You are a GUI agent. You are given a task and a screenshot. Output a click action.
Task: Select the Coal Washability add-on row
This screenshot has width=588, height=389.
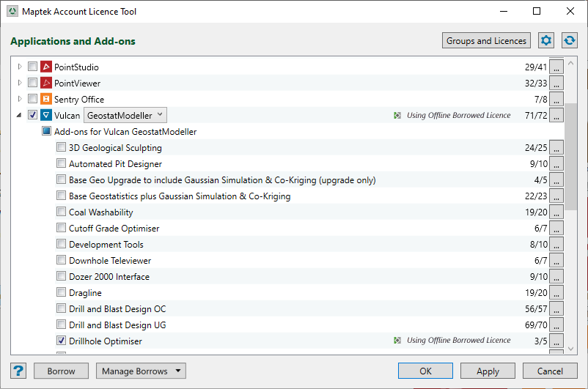click(100, 212)
